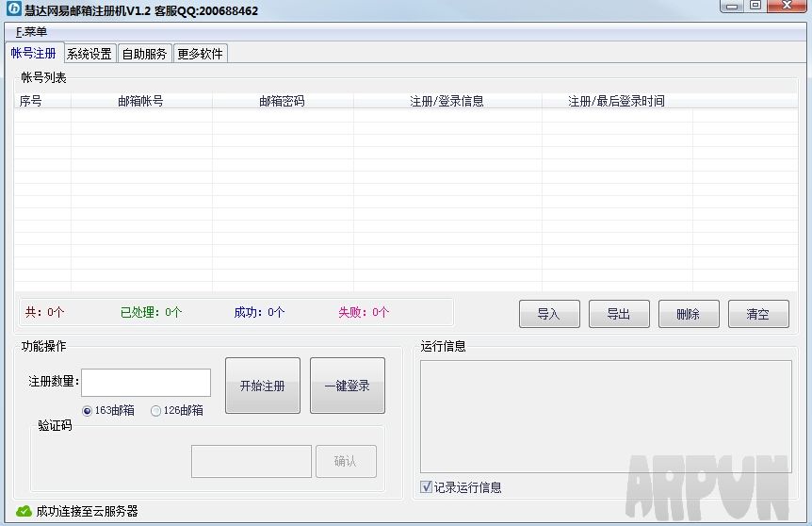Click inside the 运行信息 log box
Screen dimensions: 812x526
point(606,416)
